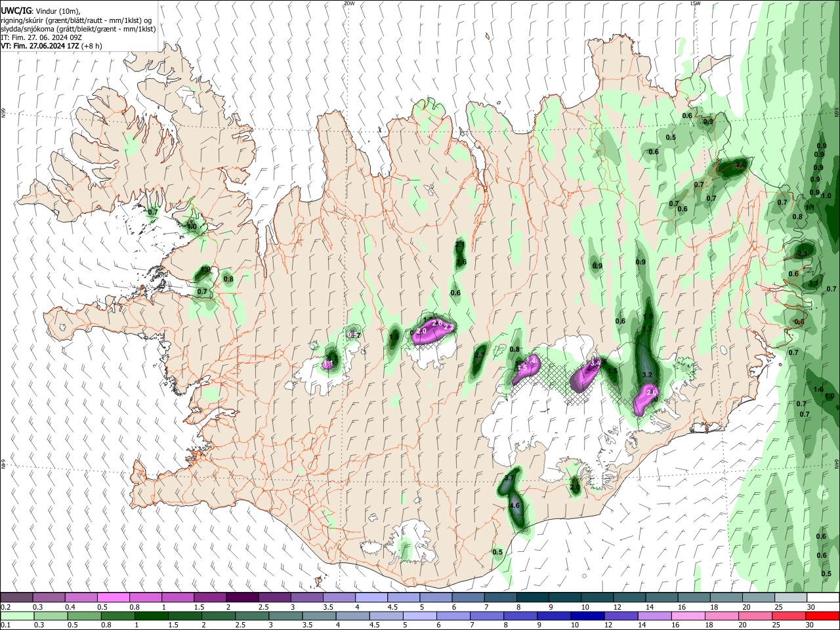Click the 'VT: Fim. 27.06.2024 17Z (+8 h)' line

(51, 46)
